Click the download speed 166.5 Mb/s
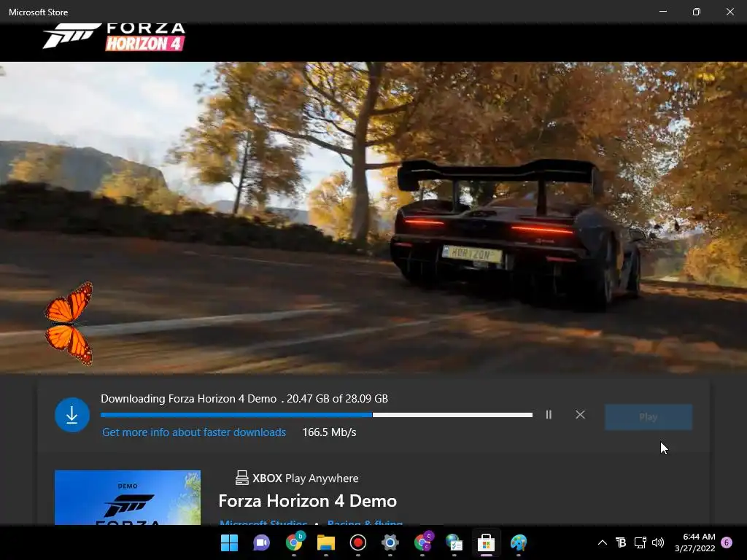The width and height of the screenshot is (747, 560). [x=329, y=432]
